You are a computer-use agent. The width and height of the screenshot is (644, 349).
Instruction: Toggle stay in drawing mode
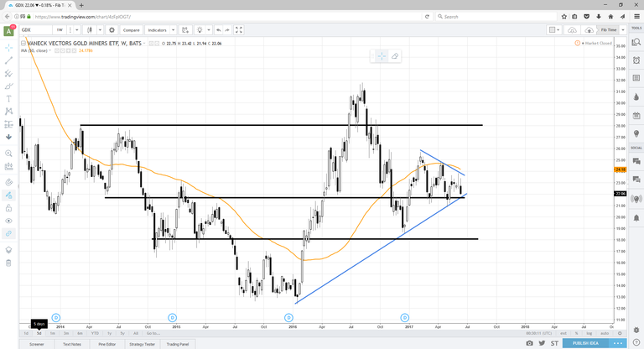click(8, 195)
